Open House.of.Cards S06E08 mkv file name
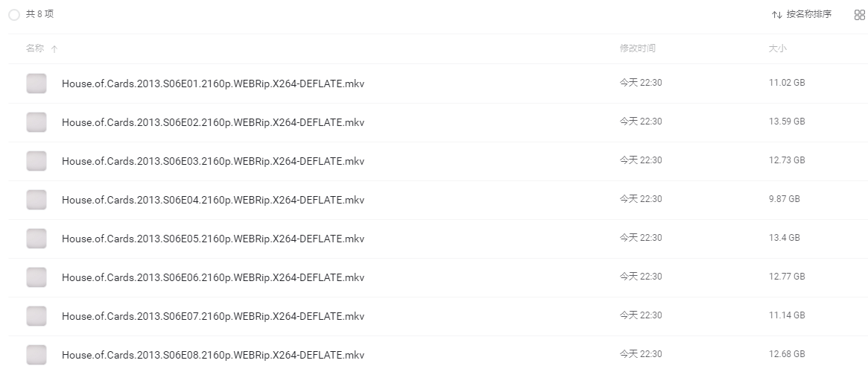868x375 pixels. coord(213,355)
